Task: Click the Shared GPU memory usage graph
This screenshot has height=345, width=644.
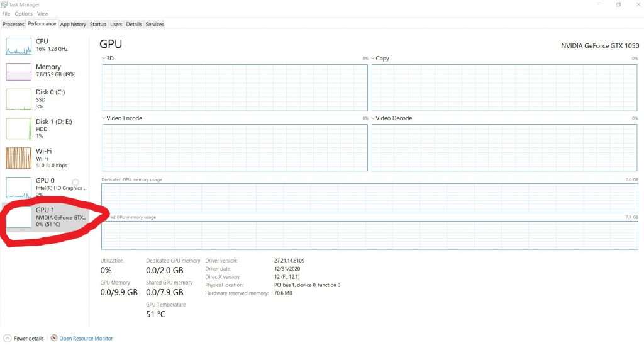Action: point(370,235)
